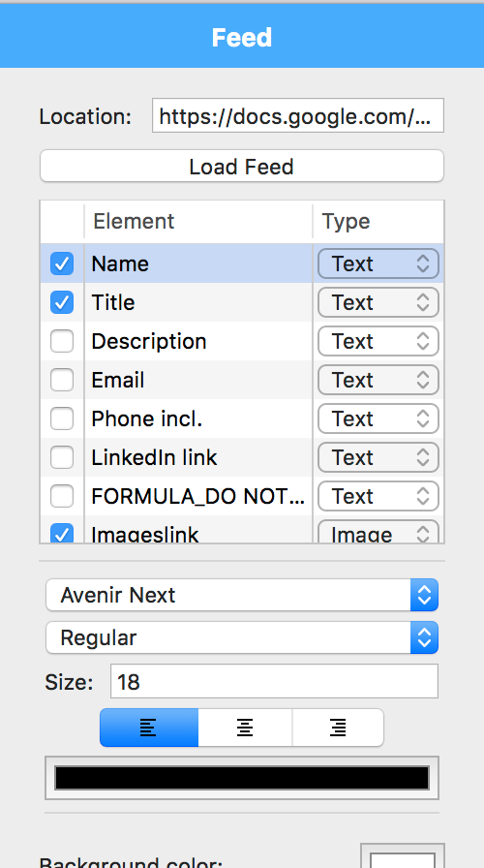484x868 pixels.
Task: Uncheck the Title element checkbox
Action: pyautogui.click(x=62, y=302)
